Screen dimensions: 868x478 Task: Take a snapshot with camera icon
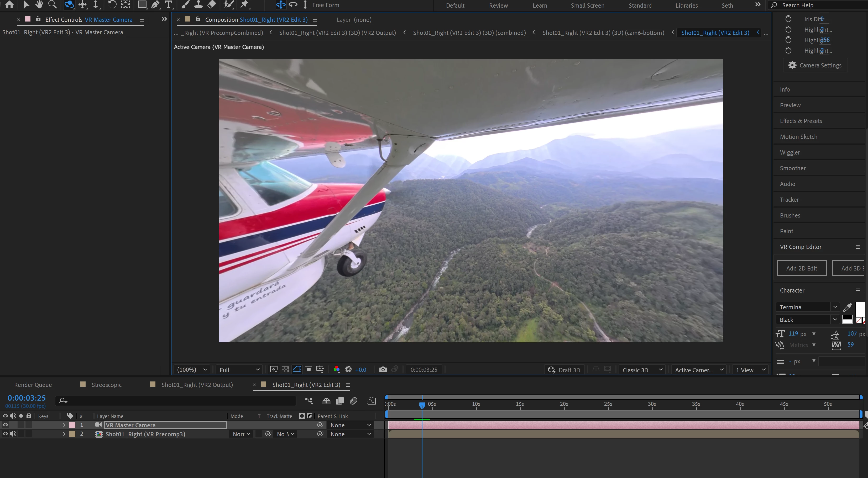[383, 370]
